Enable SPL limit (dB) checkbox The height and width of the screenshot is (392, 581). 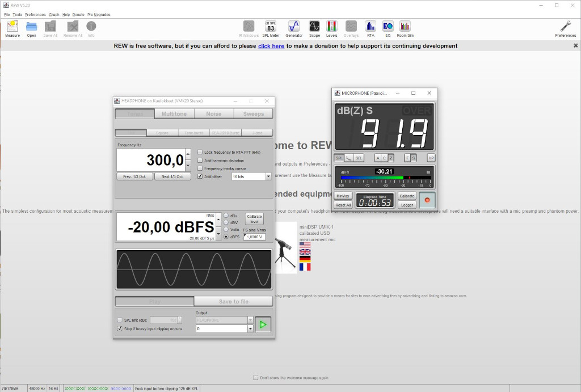pyautogui.click(x=120, y=320)
